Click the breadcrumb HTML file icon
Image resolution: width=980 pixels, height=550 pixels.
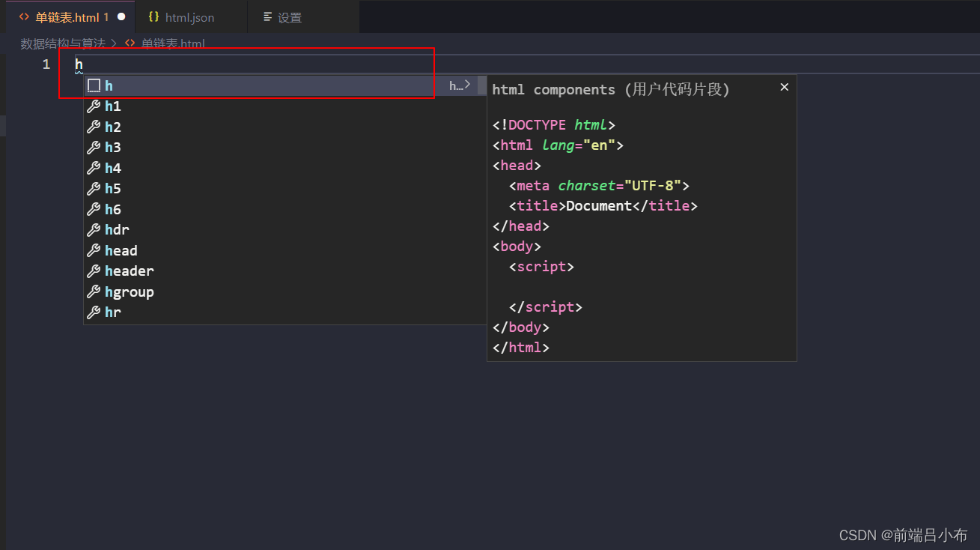pyautogui.click(x=130, y=43)
